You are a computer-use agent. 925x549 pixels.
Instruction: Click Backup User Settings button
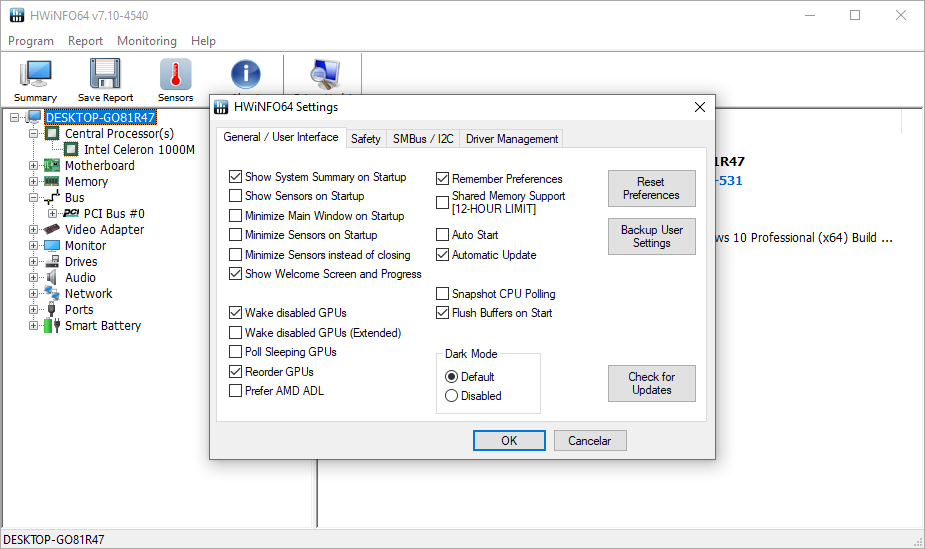point(651,236)
